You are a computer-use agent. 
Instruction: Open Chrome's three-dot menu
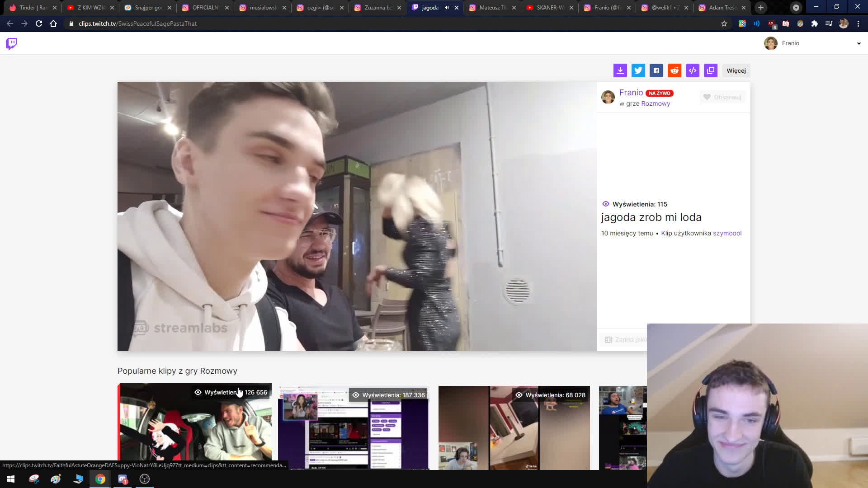point(859,23)
